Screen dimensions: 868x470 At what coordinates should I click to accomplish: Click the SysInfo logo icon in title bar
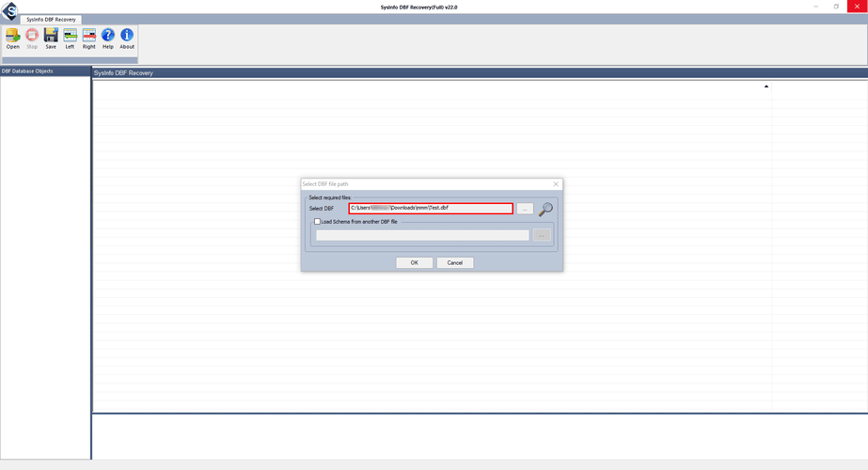9,11
